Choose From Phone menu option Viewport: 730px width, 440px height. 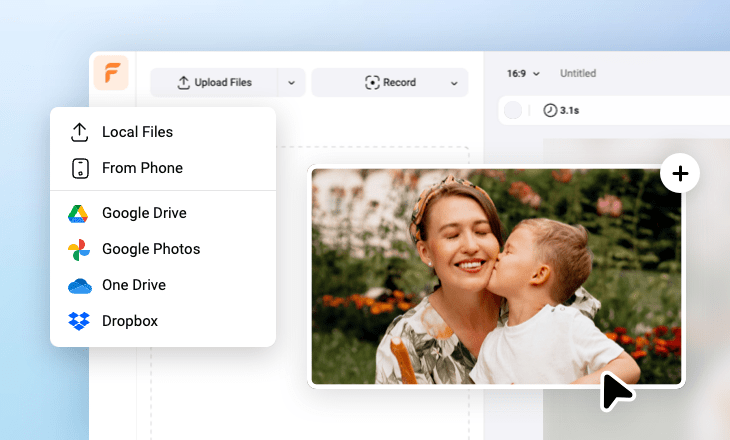(x=163, y=168)
